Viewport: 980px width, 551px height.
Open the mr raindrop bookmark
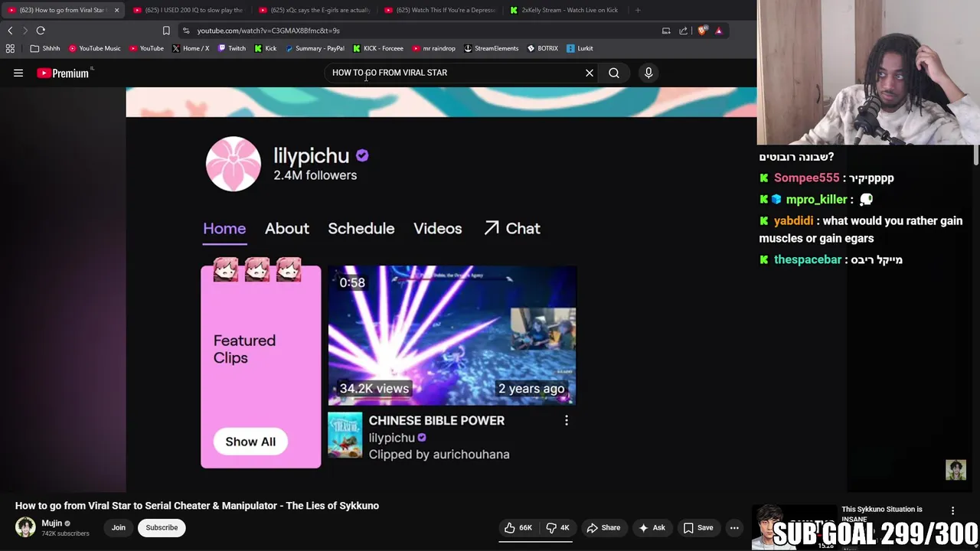(x=434, y=48)
